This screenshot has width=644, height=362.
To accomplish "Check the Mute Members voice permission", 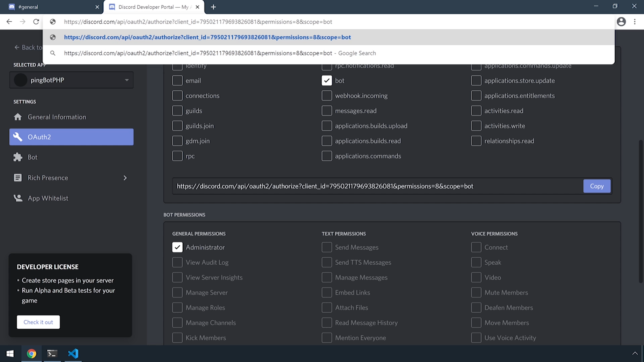I will pos(476,292).
